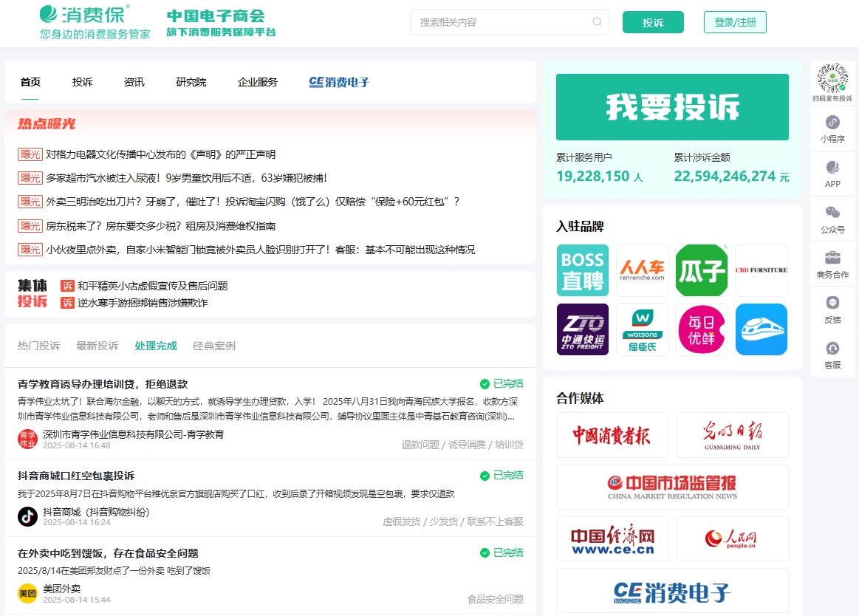Open the blue train brand logo
The height and width of the screenshot is (616, 859).
click(x=761, y=329)
